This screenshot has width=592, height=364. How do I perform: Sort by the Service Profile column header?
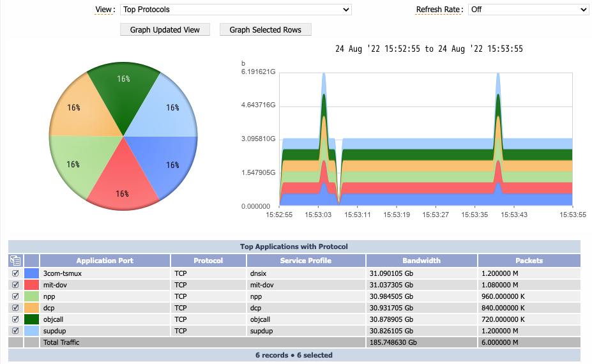306,261
